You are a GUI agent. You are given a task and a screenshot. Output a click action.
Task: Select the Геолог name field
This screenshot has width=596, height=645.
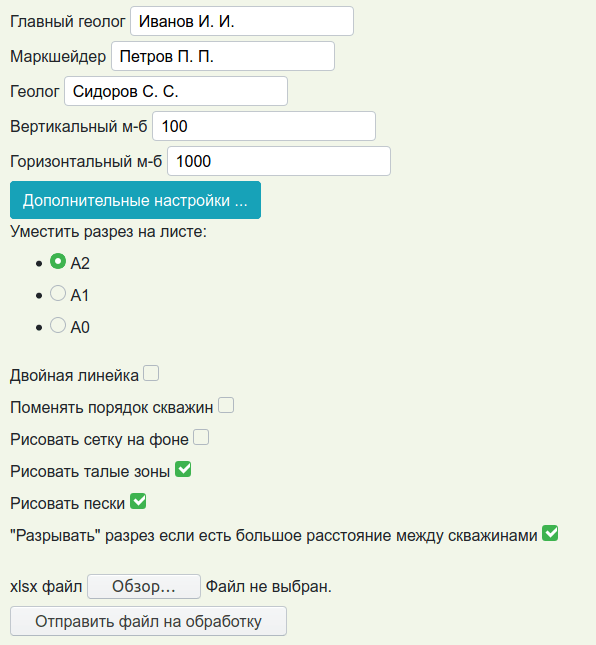pos(176,91)
